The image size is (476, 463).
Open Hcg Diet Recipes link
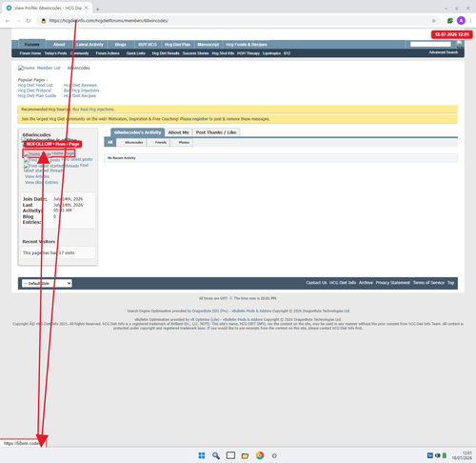point(79,95)
